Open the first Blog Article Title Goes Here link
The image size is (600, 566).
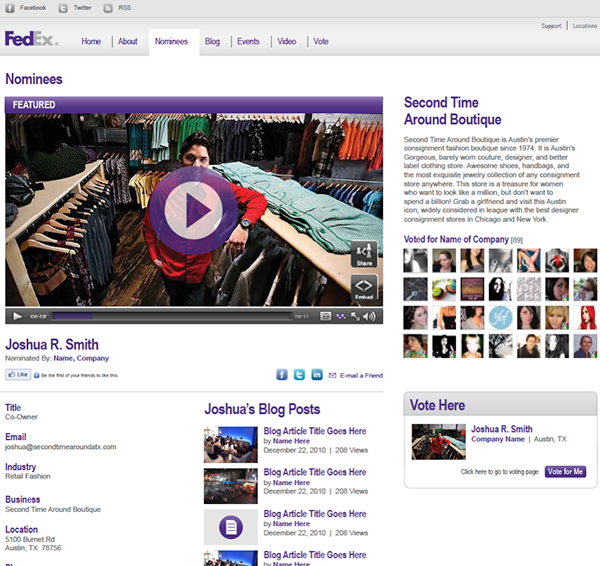pos(315,431)
